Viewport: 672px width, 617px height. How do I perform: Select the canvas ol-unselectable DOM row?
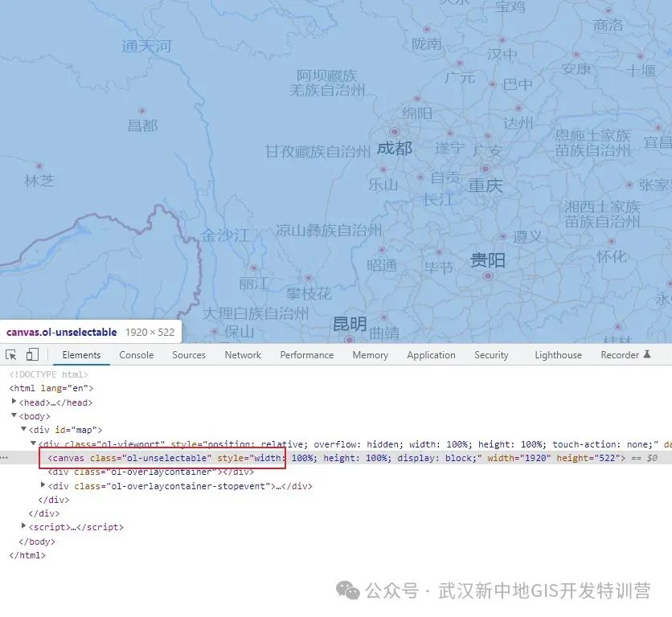point(336,458)
